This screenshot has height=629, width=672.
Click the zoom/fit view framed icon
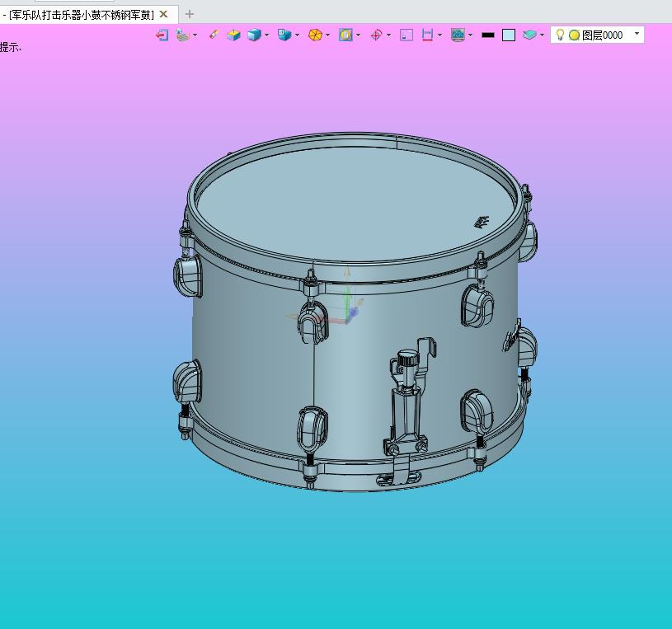point(345,35)
